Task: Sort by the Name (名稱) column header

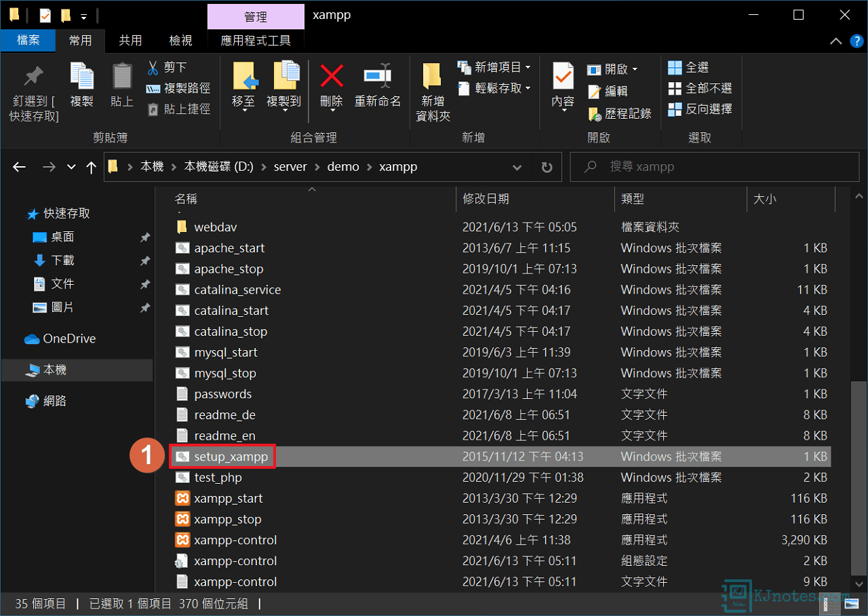Action: point(185,199)
